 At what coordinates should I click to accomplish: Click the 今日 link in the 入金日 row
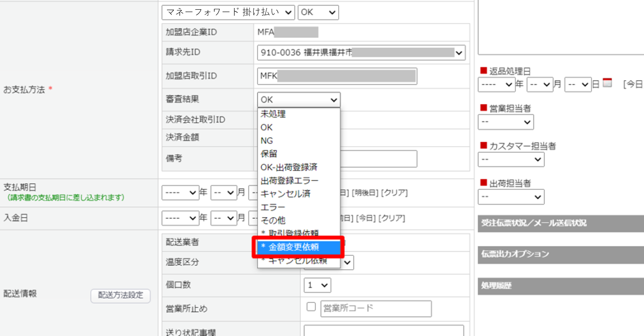tap(365, 218)
